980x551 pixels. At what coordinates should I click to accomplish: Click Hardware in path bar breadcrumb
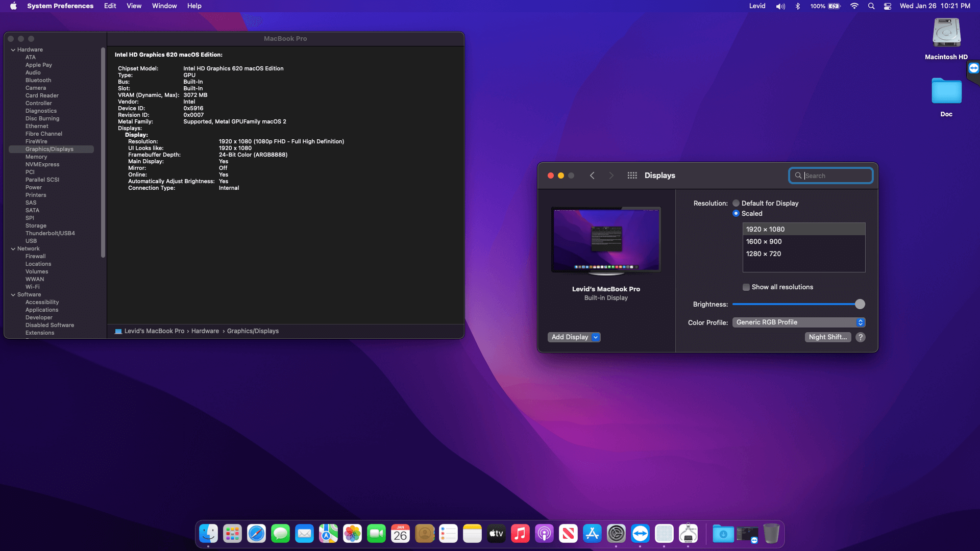[205, 331]
